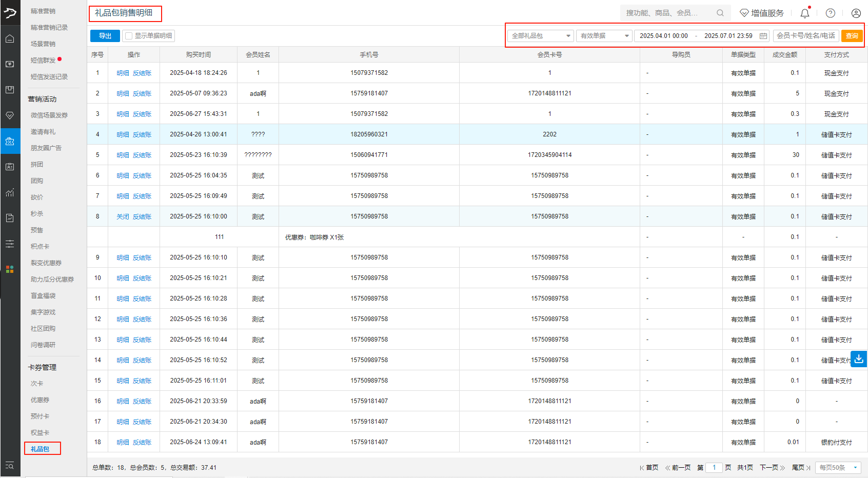Select 礼品包 under 卡券管理

coord(40,449)
